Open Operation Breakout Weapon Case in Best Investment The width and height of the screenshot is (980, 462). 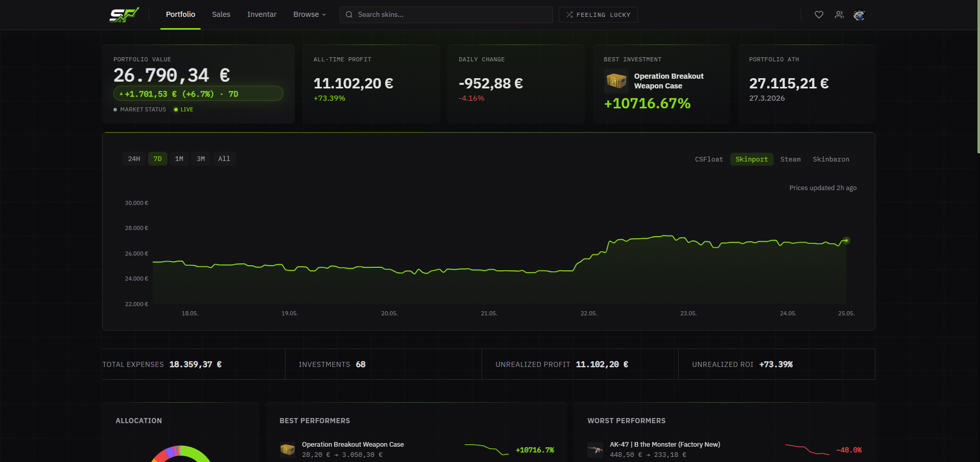coord(669,81)
